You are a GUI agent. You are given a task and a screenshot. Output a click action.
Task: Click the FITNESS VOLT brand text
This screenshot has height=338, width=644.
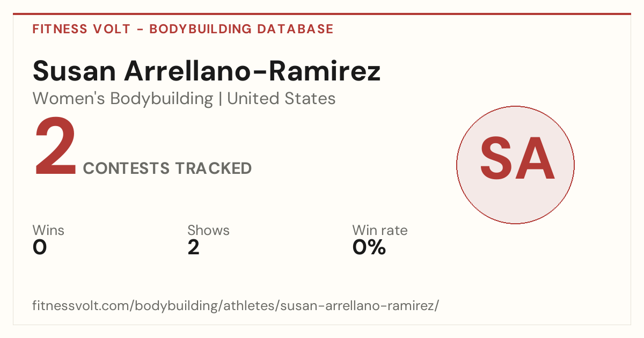pos(82,29)
